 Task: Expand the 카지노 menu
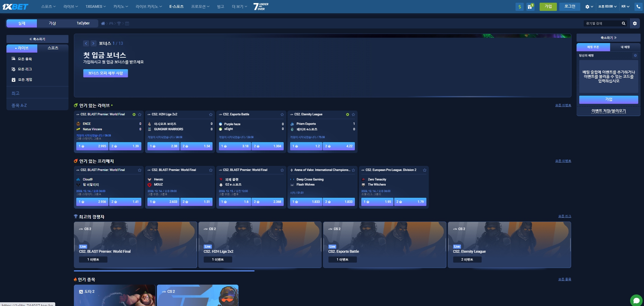tap(121, 6)
